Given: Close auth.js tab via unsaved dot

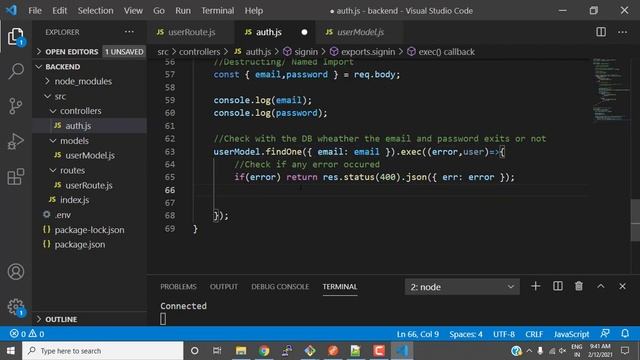Looking at the screenshot, I should point(304,32).
